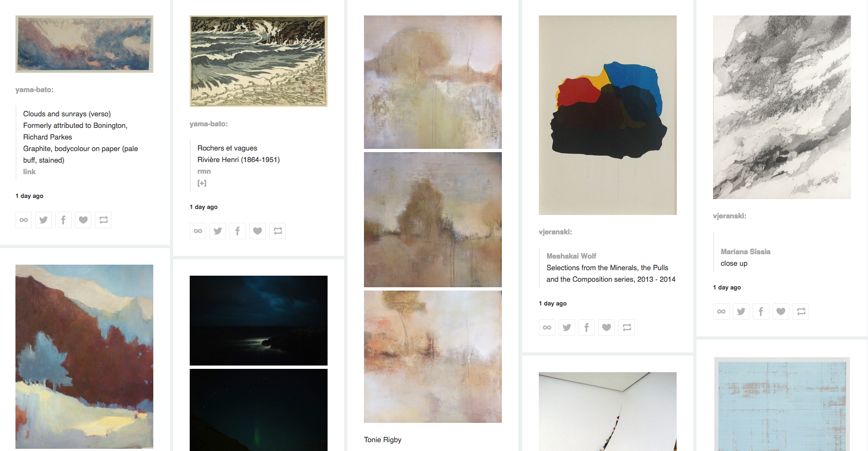Open permalink icon of Mariana Sissia post
This screenshot has width=868, height=451.
tap(721, 312)
